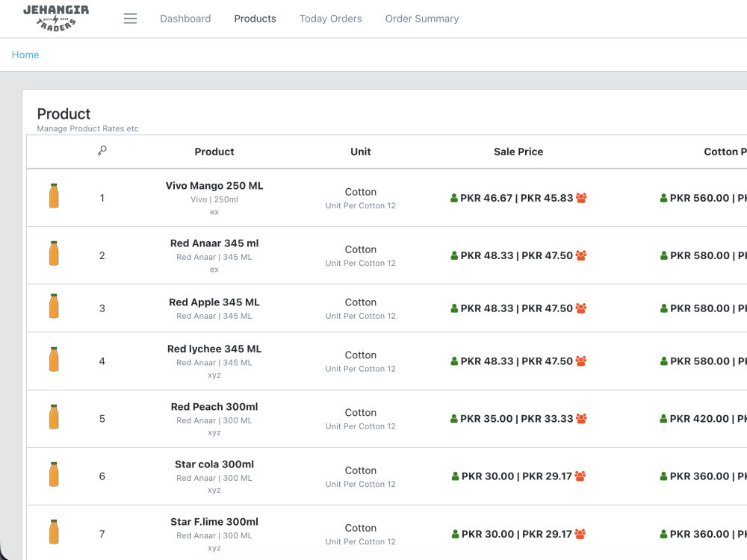Screen dimensions: 747x560
Task: Click green single-user icon for Vivo Mango sale price
Action: [x=454, y=198]
